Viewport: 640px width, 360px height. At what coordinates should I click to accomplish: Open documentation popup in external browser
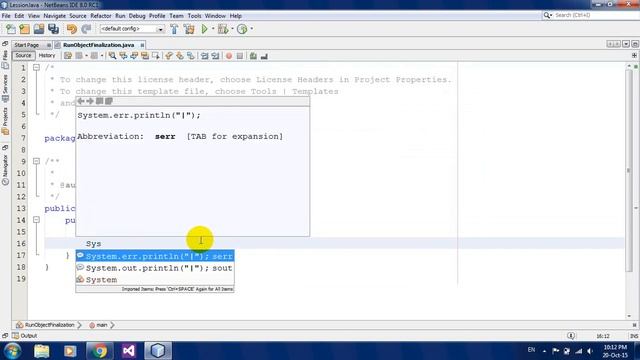click(x=99, y=101)
